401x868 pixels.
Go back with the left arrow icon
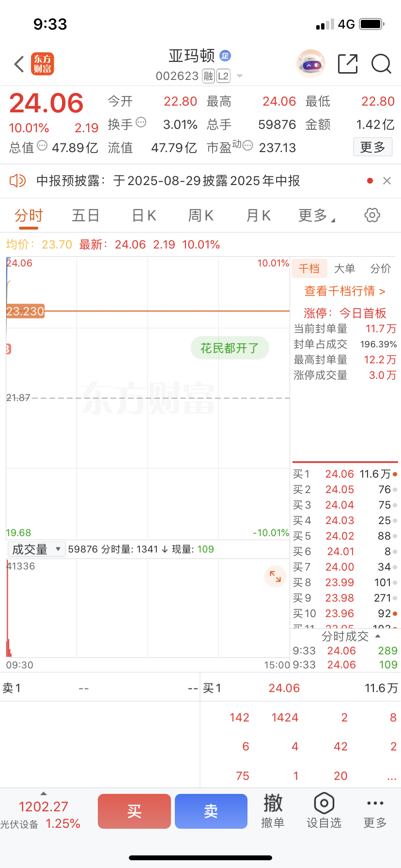pyautogui.click(x=19, y=64)
